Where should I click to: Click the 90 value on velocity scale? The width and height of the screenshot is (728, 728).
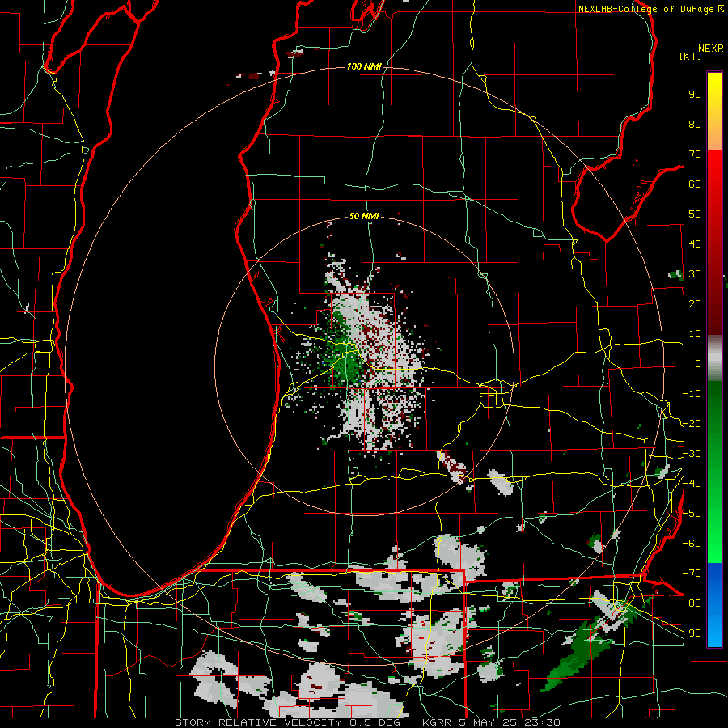tap(695, 95)
